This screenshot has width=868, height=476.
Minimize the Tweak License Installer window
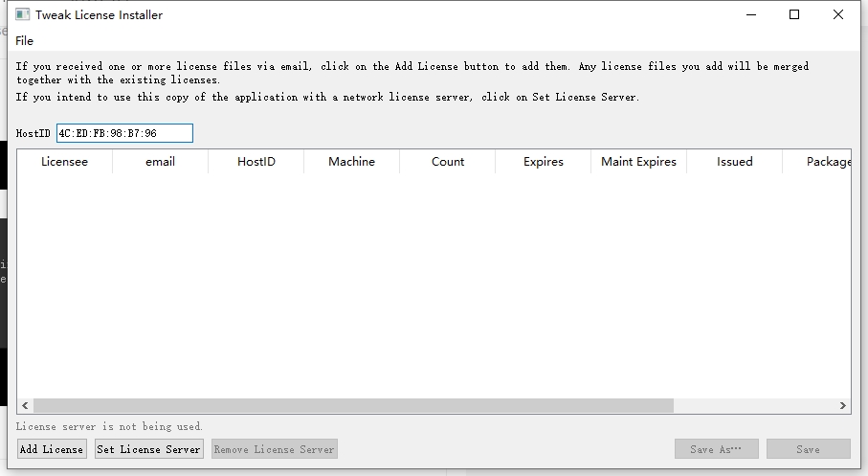coord(751,15)
